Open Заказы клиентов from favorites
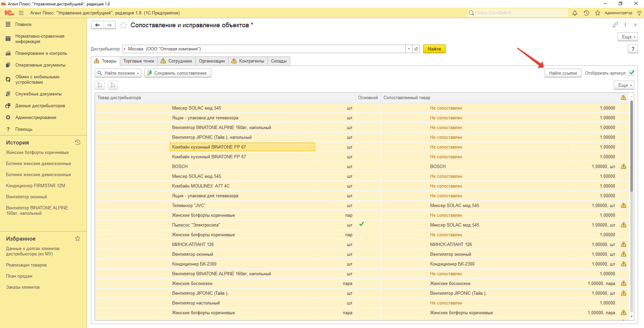644x328 pixels. pyautogui.click(x=23, y=287)
